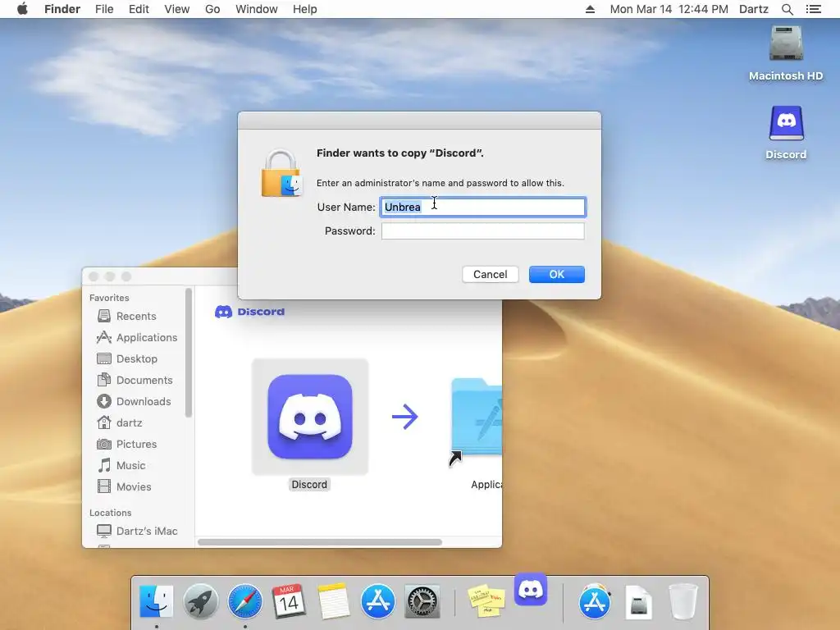Open the Finder menu

click(x=62, y=9)
